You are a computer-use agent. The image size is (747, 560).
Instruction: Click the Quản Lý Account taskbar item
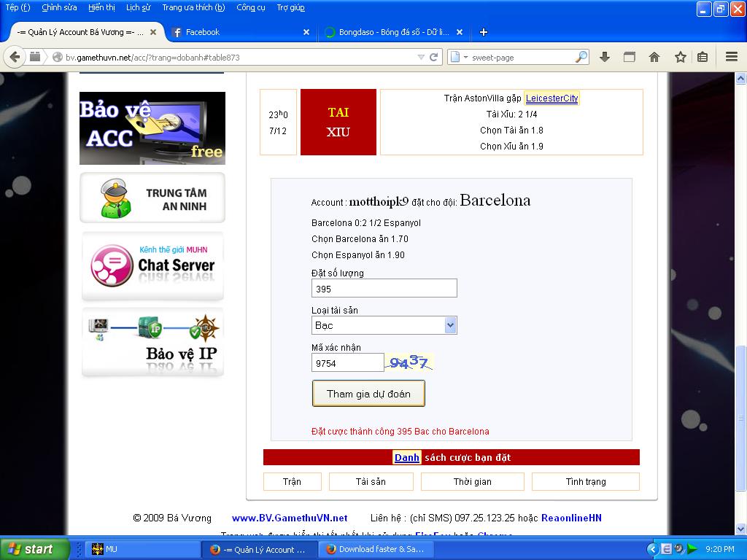[259, 549]
